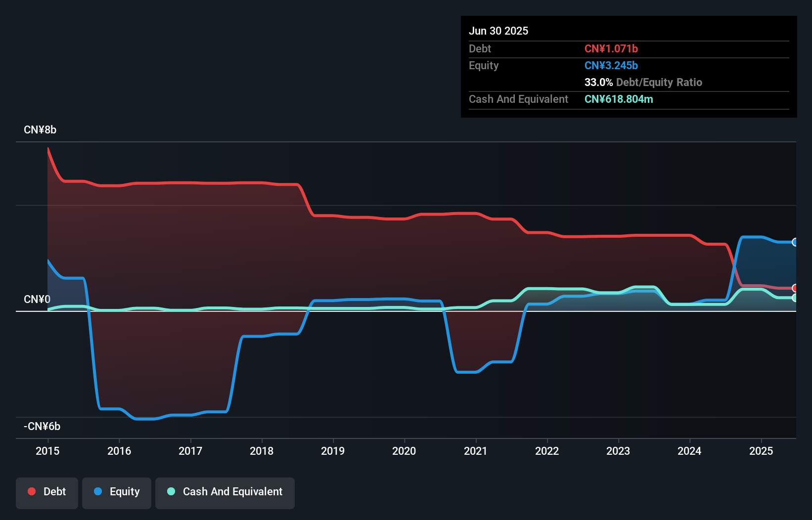
Task: Toggle the Debt series visibility
Action: coord(46,493)
